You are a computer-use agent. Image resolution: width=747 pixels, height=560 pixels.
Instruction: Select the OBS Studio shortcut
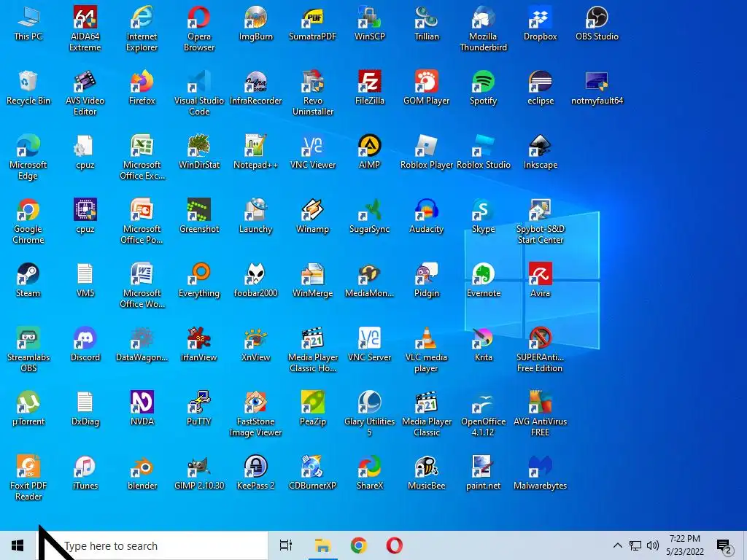597,24
